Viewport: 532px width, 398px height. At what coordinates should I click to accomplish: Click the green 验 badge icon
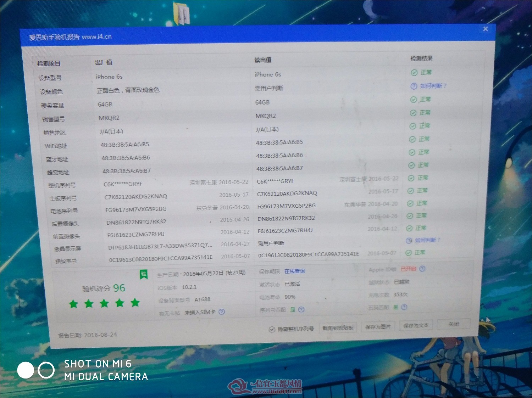[x=144, y=274]
